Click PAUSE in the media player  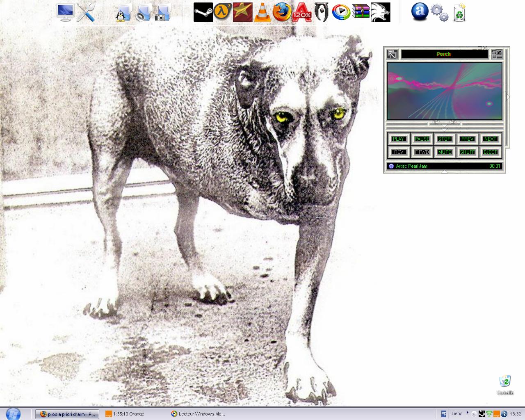422,139
